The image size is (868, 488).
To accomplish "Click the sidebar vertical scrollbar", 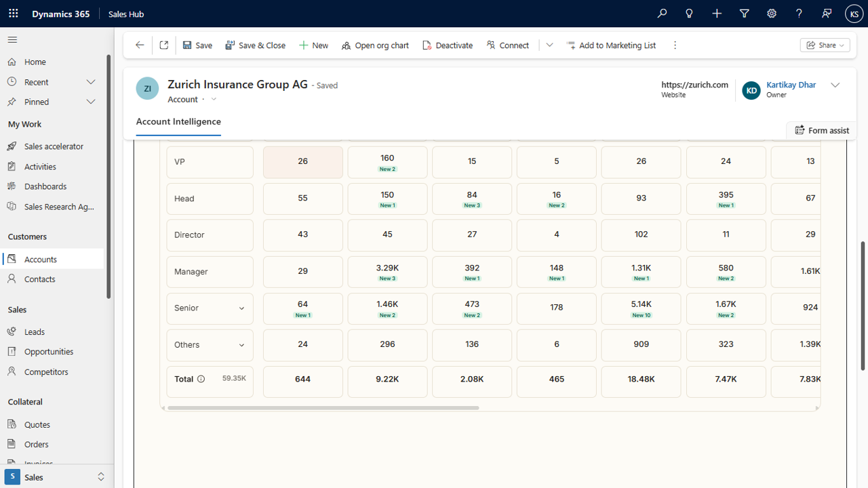I will click(108, 176).
